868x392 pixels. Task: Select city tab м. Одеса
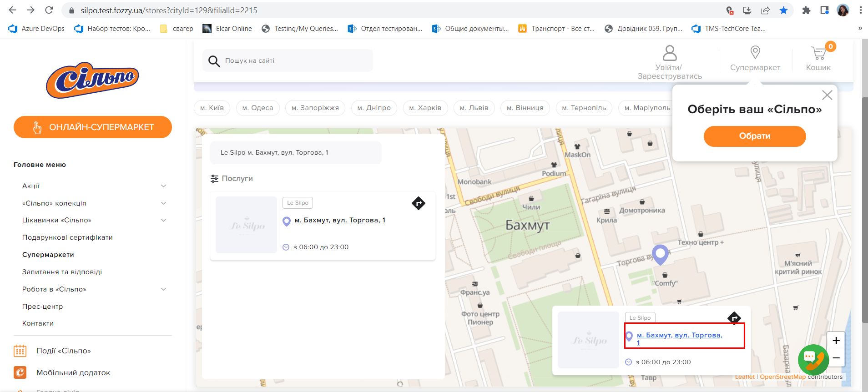(257, 108)
